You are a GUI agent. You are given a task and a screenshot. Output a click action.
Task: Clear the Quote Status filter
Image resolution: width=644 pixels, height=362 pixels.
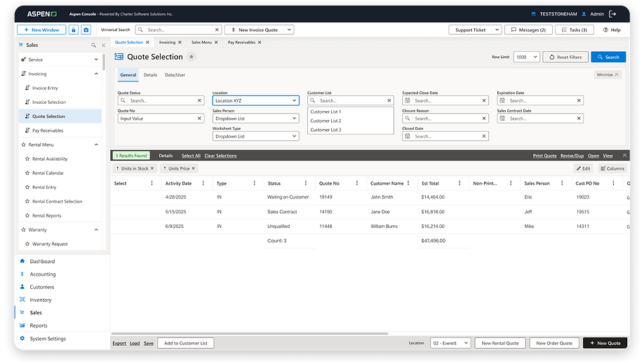pyautogui.click(x=200, y=100)
